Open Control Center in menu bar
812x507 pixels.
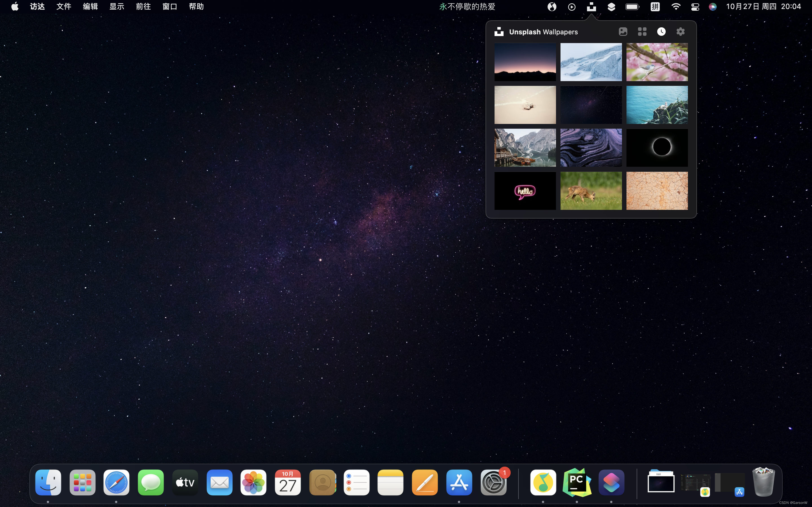[695, 7]
